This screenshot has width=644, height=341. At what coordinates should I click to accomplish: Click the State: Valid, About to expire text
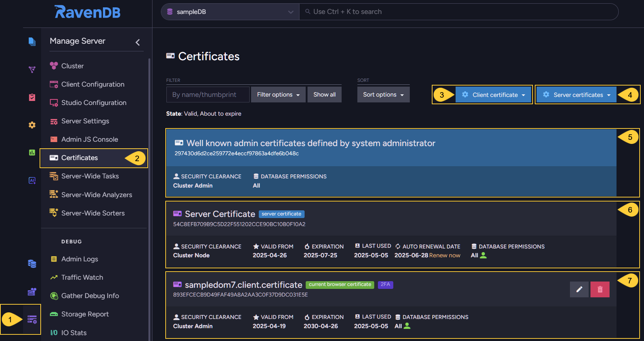204,114
